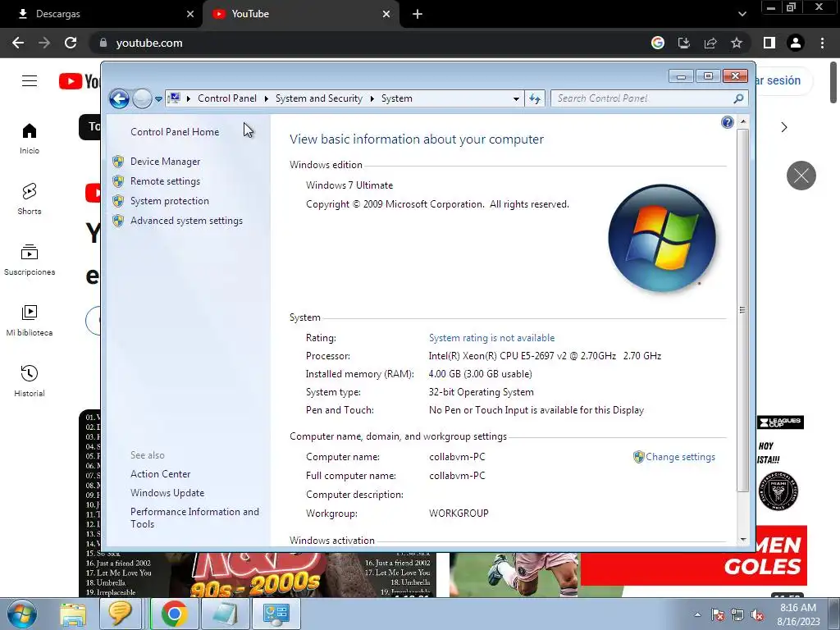Open System protection
The image size is (840, 630).
[169, 201]
